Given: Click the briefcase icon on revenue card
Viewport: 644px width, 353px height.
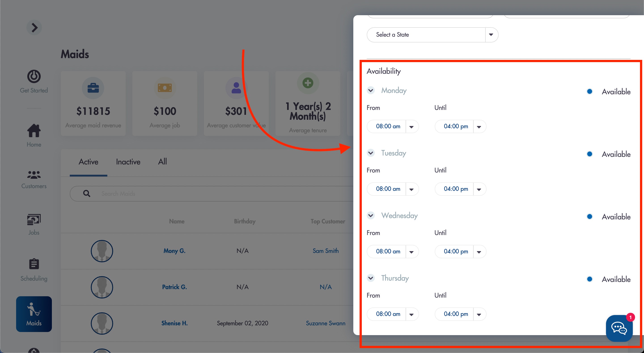Looking at the screenshot, I should pyautogui.click(x=93, y=88).
